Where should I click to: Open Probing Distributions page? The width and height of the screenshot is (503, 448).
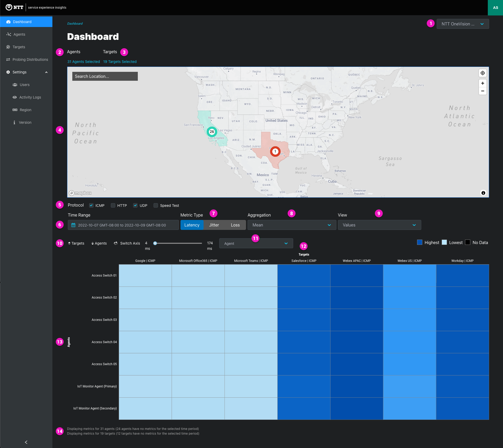[x=26, y=60]
